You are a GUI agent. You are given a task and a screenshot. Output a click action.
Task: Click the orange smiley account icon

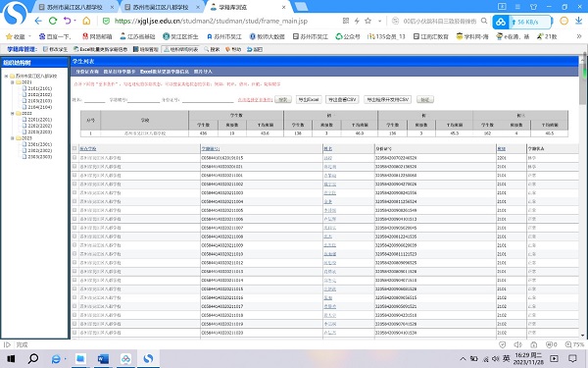[564, 21]
